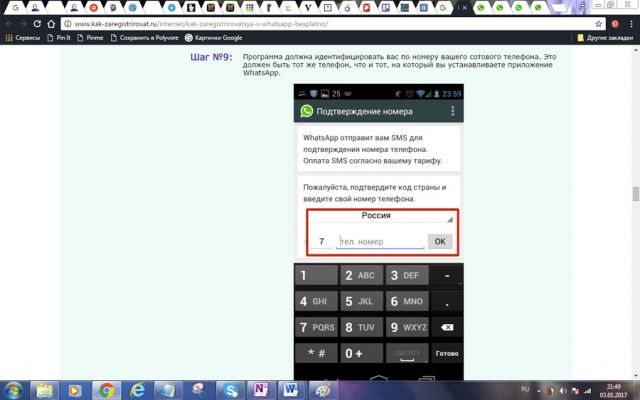The image size is (640, 400).
Task: Go back with the browser back arrow
Action: (10, 24)
